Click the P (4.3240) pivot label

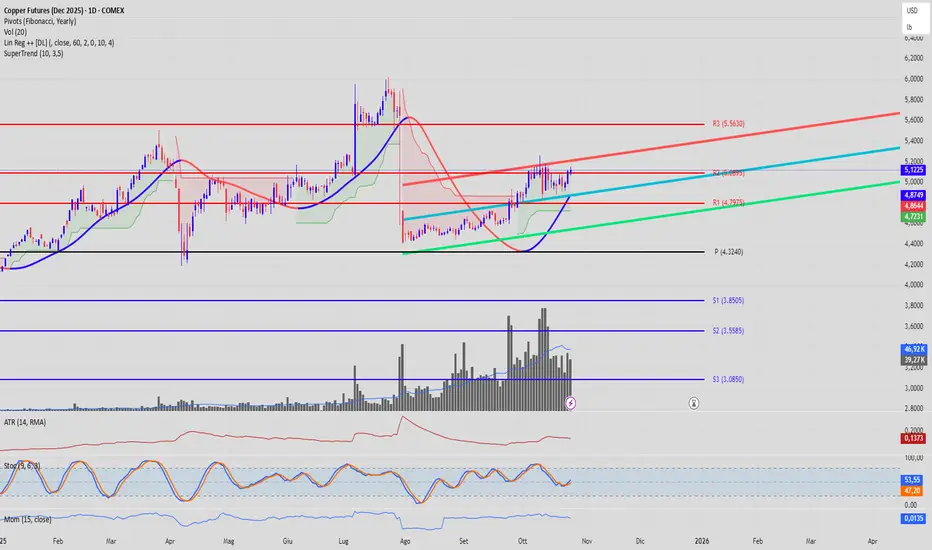pyautogui.click(x=729, y=252)
